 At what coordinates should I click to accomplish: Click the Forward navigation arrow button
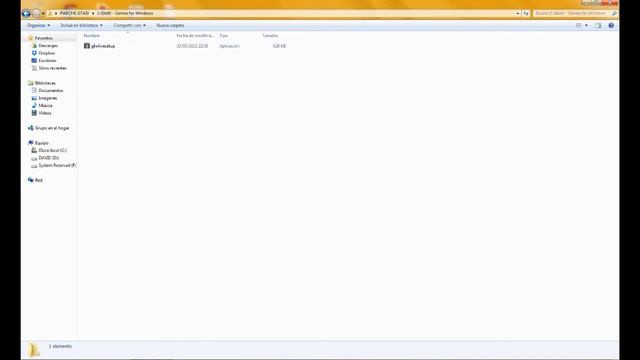pos(36,13)
